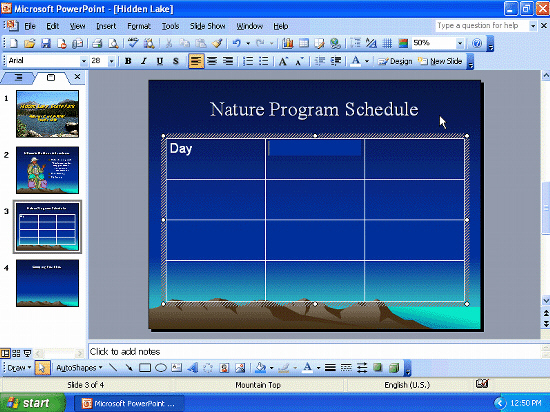550x412 pixels.
Task: Open the Slide Show menu
Action: point(208,26)
